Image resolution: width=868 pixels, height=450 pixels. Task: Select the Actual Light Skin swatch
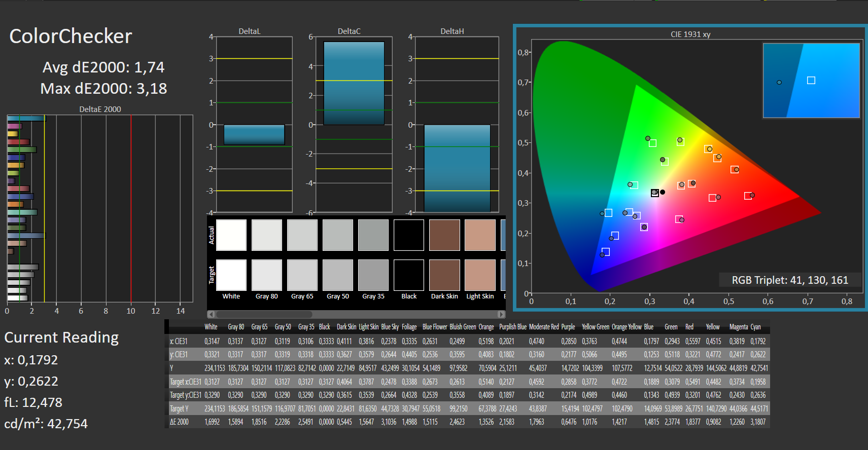[480, 235]
